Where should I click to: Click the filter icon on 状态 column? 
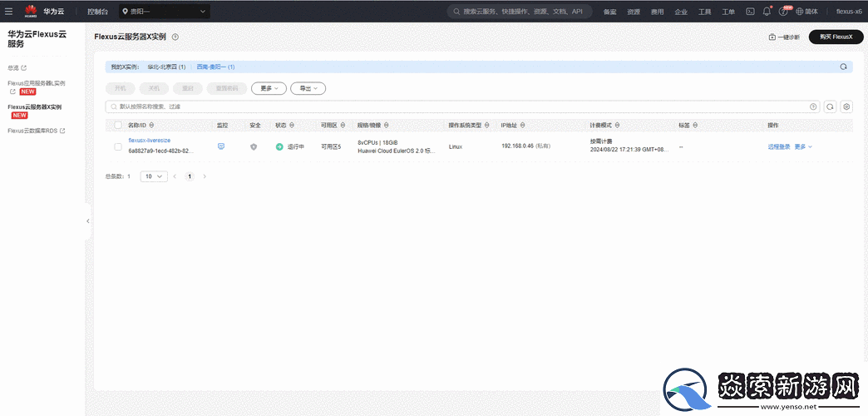click(292, 125)
